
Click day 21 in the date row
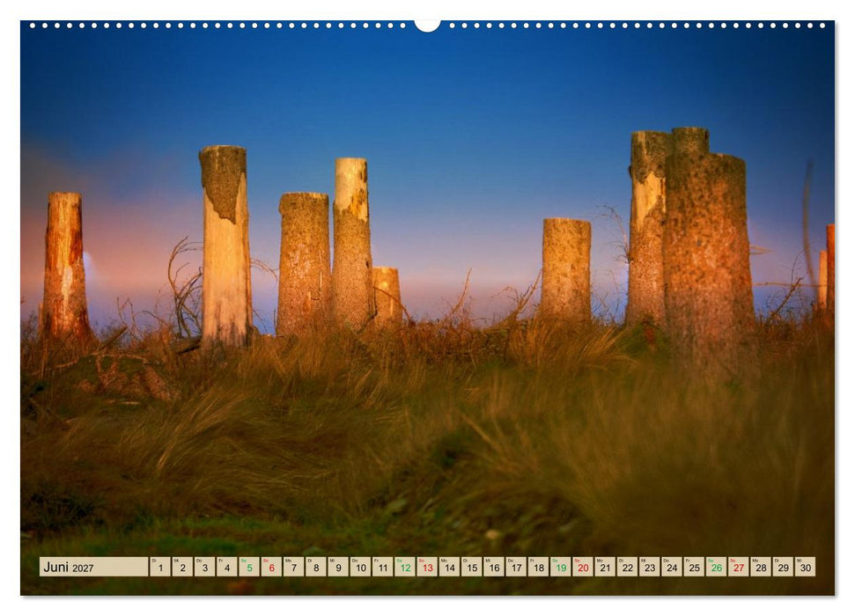(x=605, y=567)
